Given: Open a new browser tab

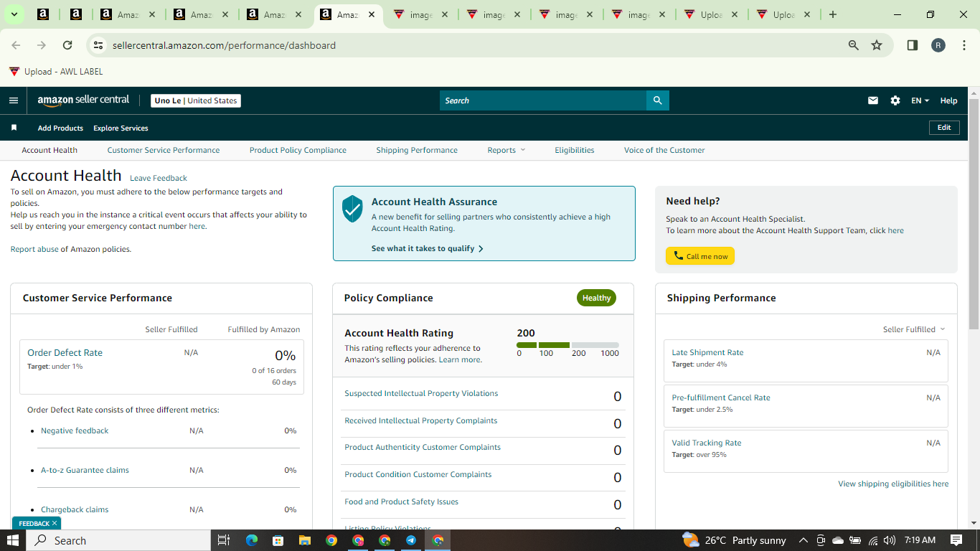Looking at the screenshot, I should tap(833, 14).
